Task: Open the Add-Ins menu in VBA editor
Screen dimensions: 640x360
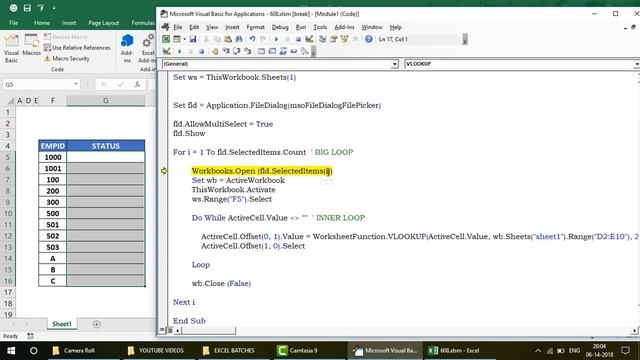Action: tap(344, 27)
